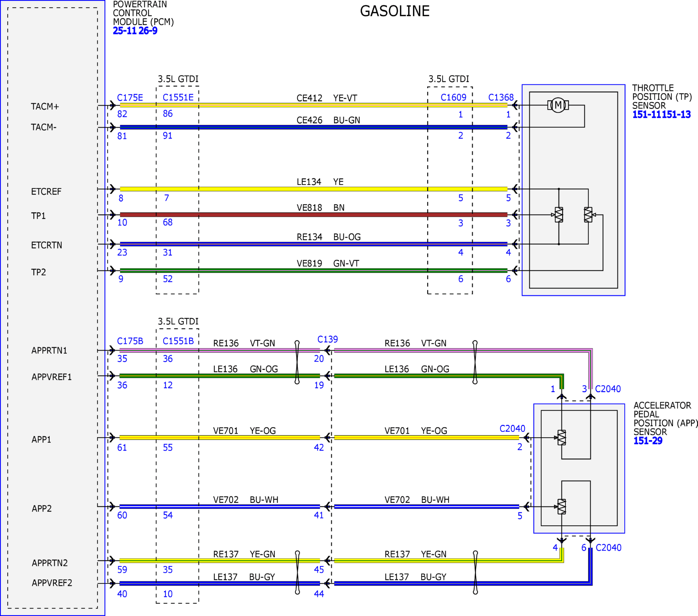698x616 pixels.
Task: Click the APP2 potentiometer symbol in sensor
Action: pyautogui.click(x=561, y=506)
